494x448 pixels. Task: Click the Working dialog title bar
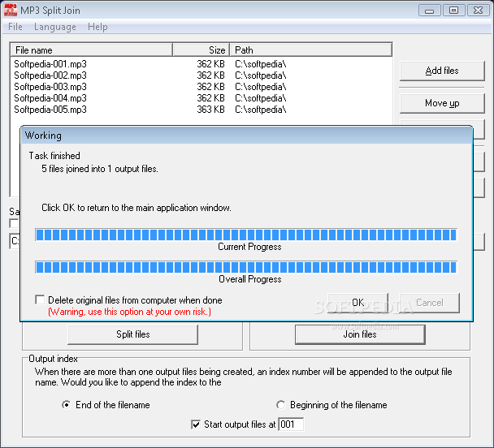point(246,136)
